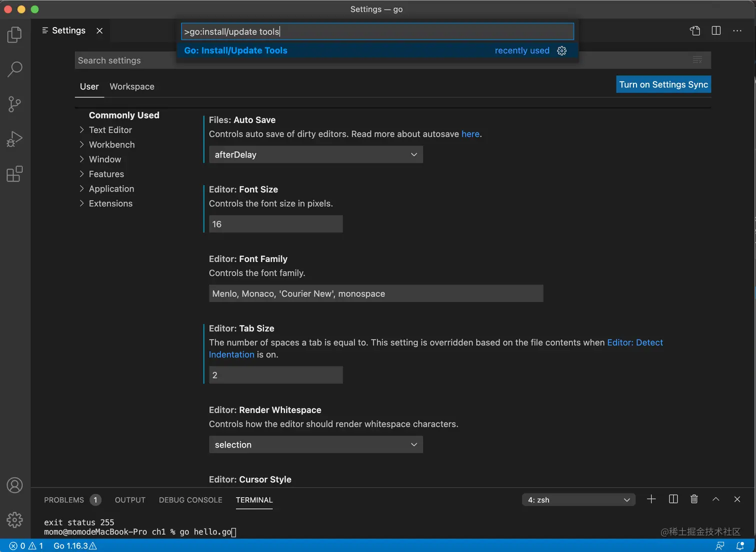Open the feedback icon in status bar

pos(720,545)
